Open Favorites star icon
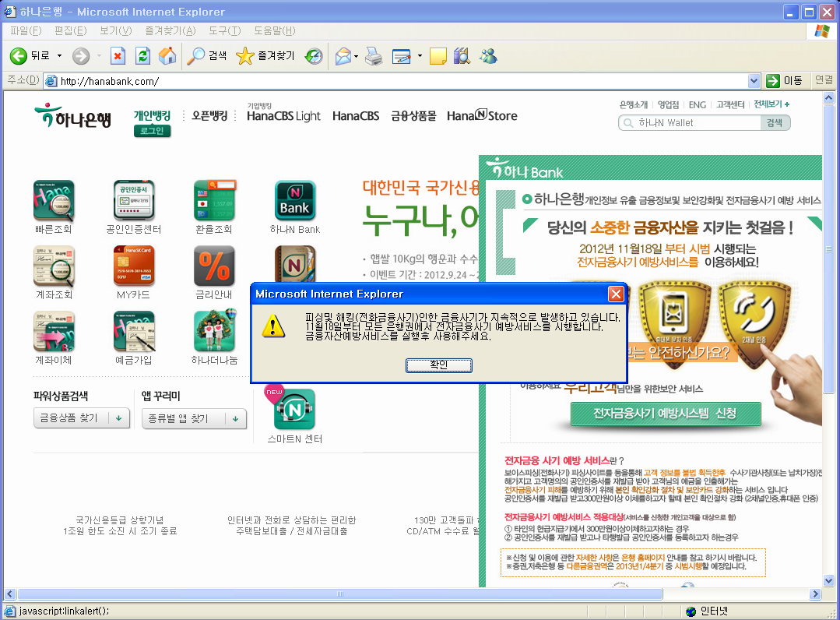Viewport: 840px width, 620px height. pos(244,56)
